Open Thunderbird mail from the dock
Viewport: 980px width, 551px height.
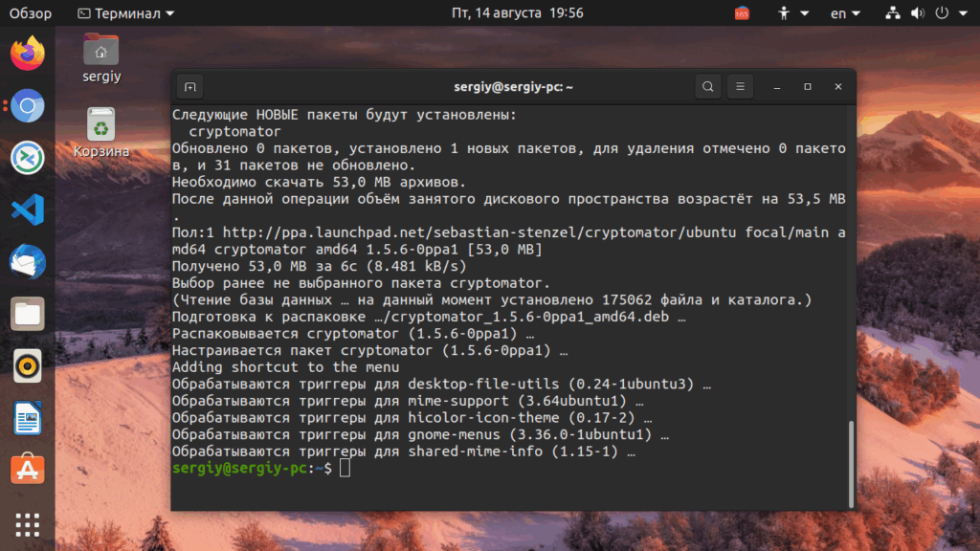point(28,261)
